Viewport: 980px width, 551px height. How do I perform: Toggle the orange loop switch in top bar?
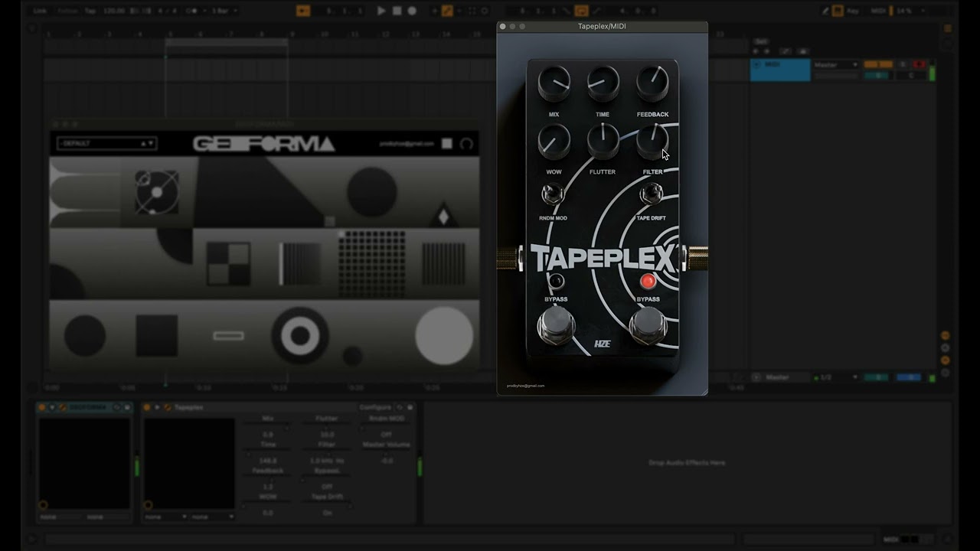click(581, 11)
